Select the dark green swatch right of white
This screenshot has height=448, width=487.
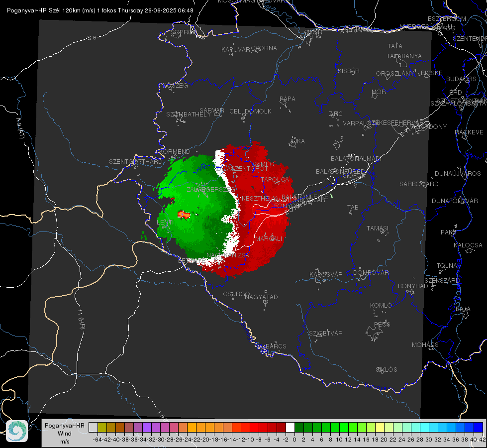299,427
